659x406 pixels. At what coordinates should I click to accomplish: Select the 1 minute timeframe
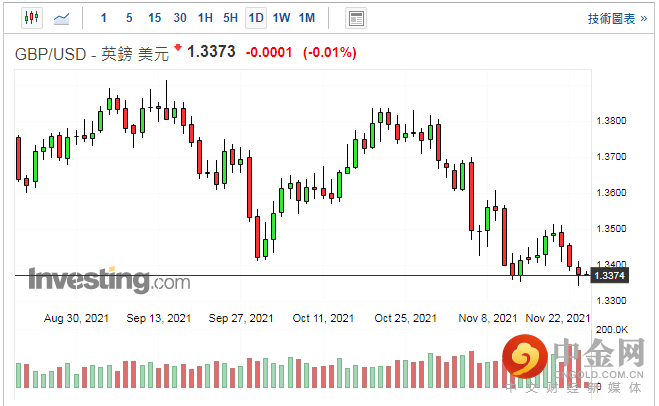point(104,18)
